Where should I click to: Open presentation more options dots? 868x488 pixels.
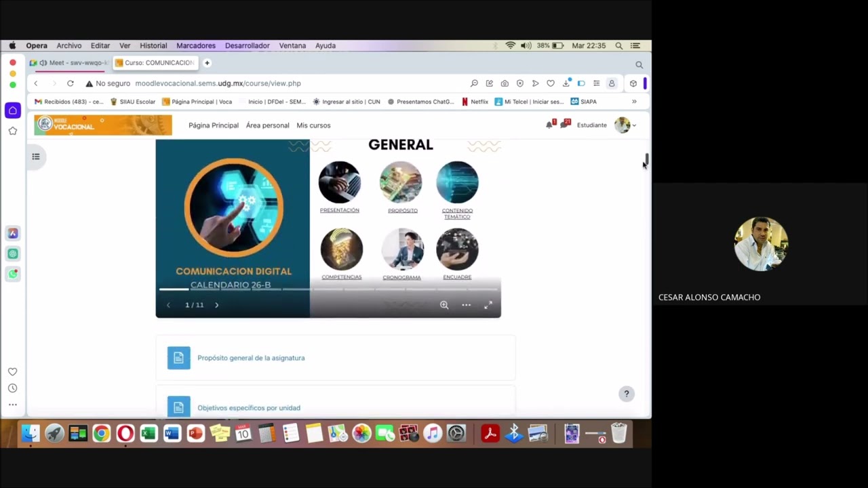pyautogui.click(x=466, y=305)
